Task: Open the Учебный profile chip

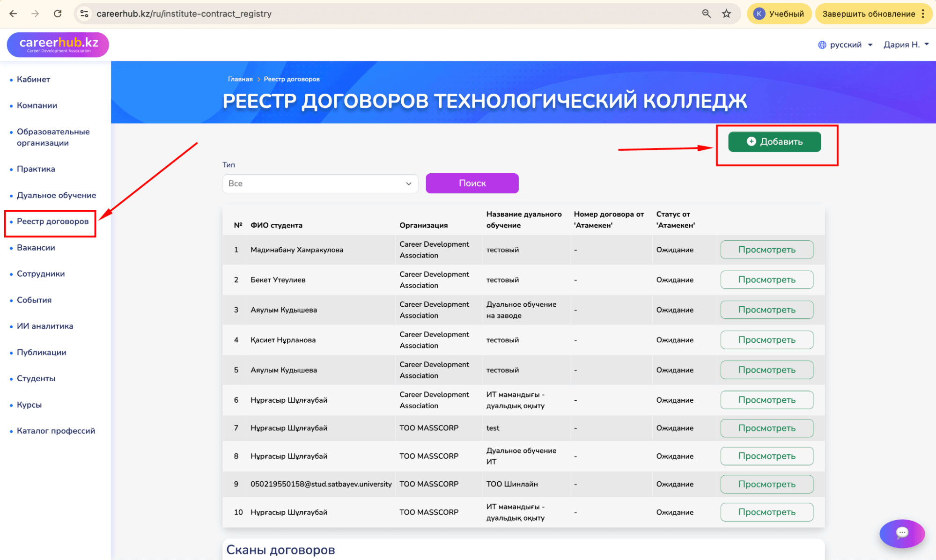Action: point(779,14)
